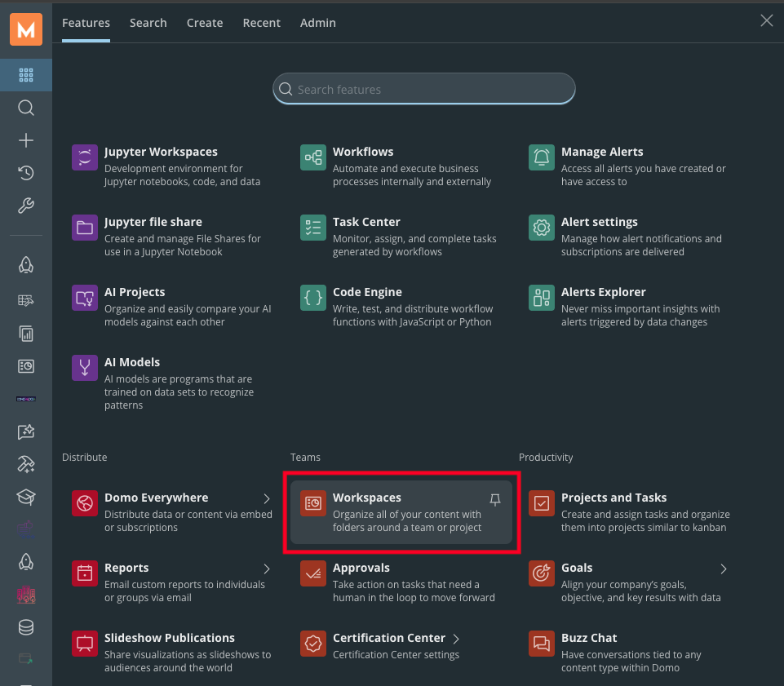
Task: Click the search features magnifier icon
Action: coord(286,89)
